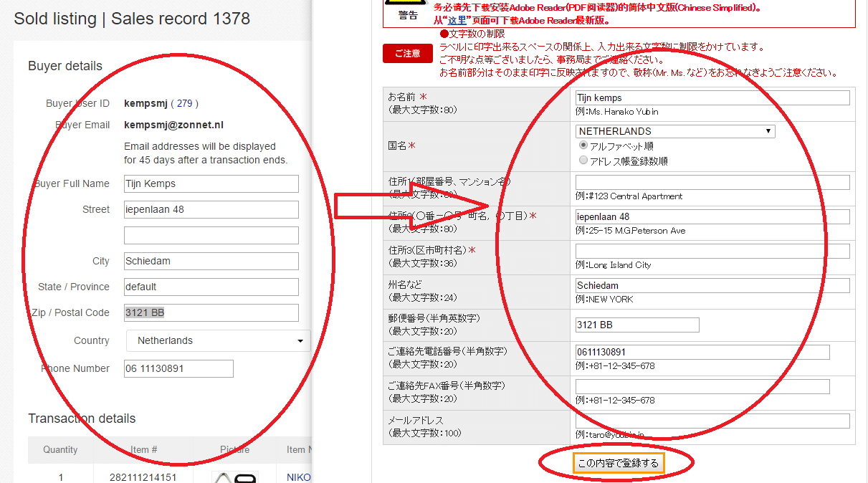868x483 pixels.
Task: Select the アルファベット順 radio button
Action: pyautogui.click(x=583, y=145)
